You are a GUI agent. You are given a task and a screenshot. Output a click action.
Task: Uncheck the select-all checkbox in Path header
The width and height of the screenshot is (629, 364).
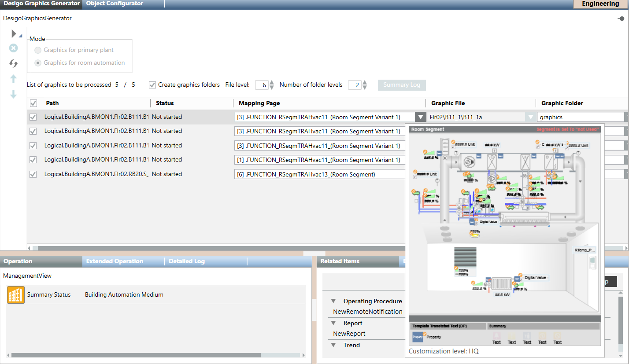click(33, 103)
